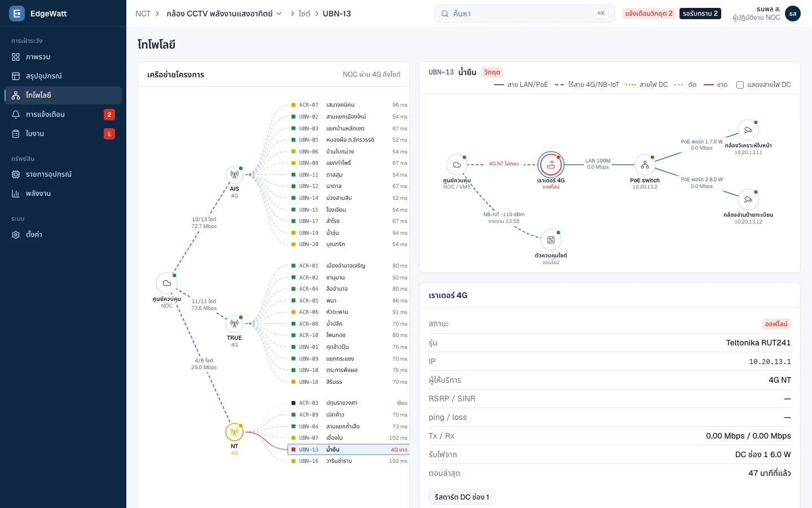The image size is (812, 508).
Task: Select the TRUE 4G tower node
Action: tap(235, 324)
